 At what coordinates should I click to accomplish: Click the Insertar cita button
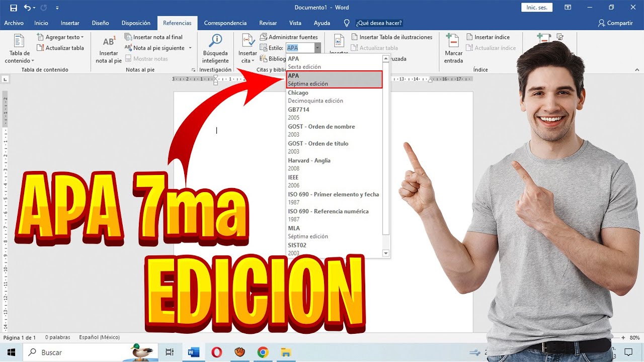tap(248, 49)
